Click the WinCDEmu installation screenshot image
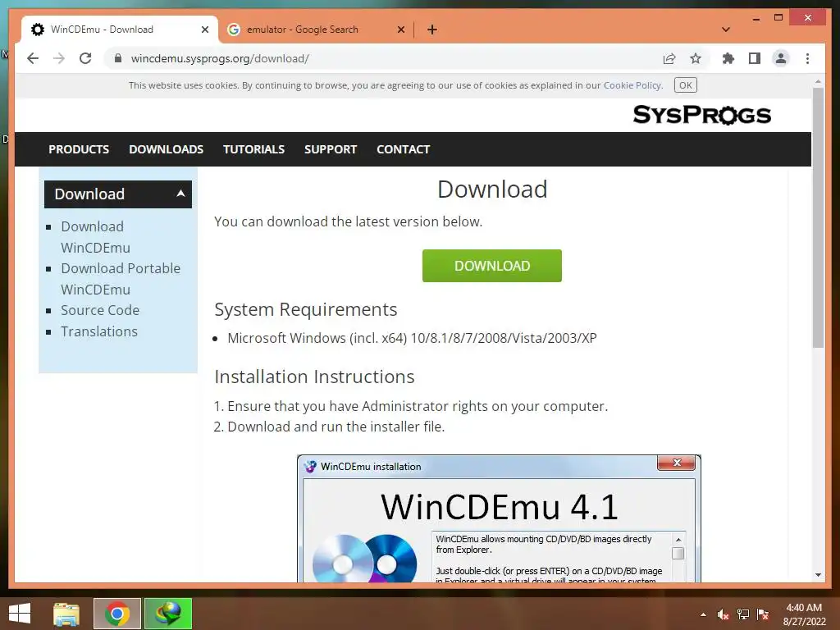840x630 pixels. (x=499, y=518)
